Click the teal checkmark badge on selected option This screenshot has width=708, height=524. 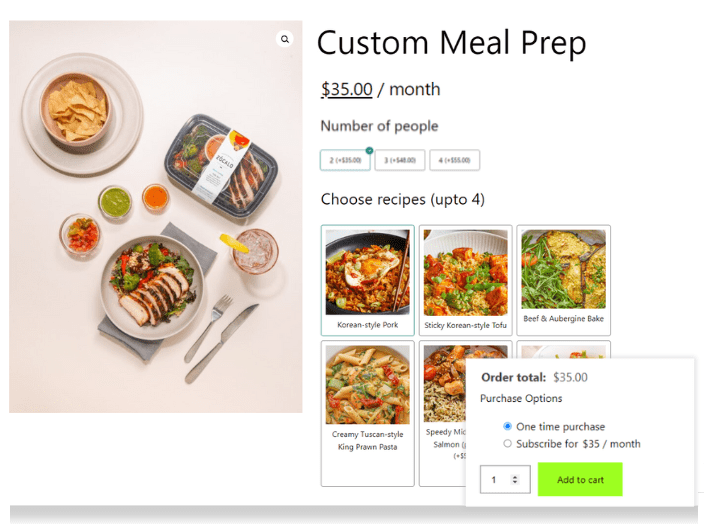pyautogui.click(x=369, y=150)
